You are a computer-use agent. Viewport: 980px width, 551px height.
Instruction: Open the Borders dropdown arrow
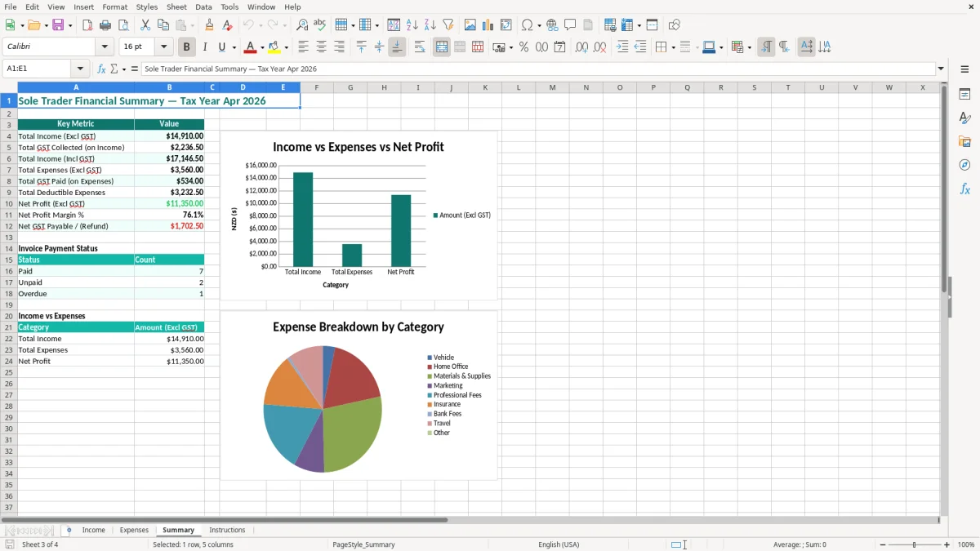pyautogui.click(x=672, y=47)
